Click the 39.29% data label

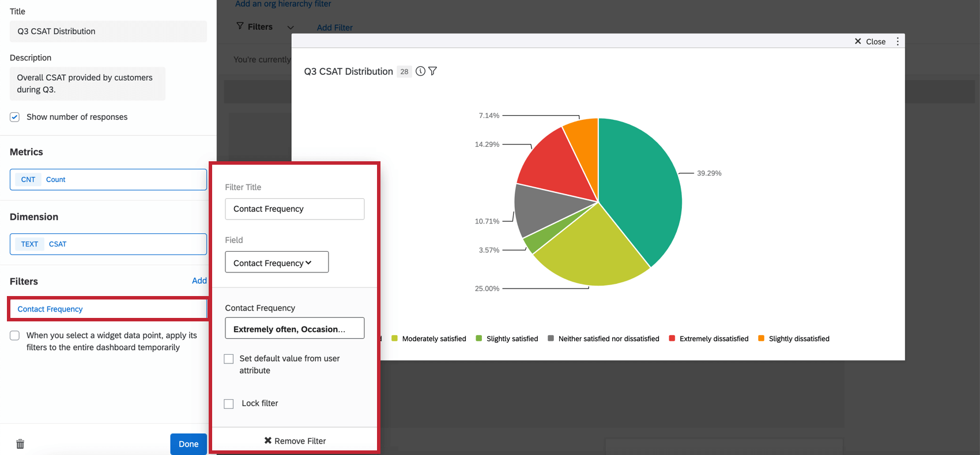pyautogui.click(x=709, y=173)
